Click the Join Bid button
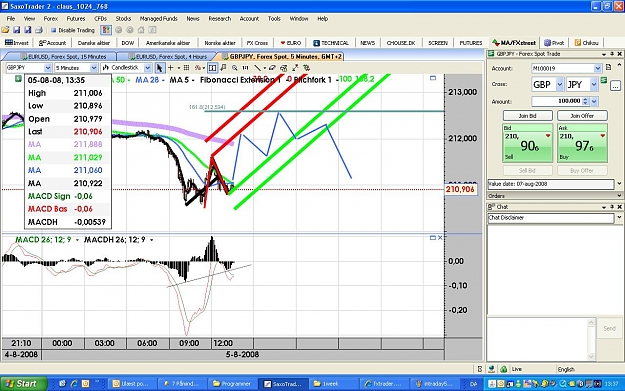Viewport: 625px width, 391px height. (x=527, y=116)
